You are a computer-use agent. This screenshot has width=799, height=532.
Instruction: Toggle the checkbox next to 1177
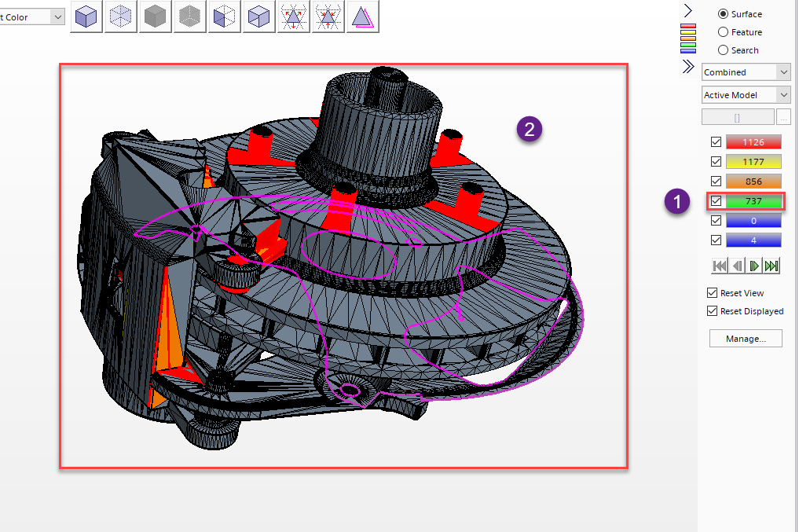(716, 162)
